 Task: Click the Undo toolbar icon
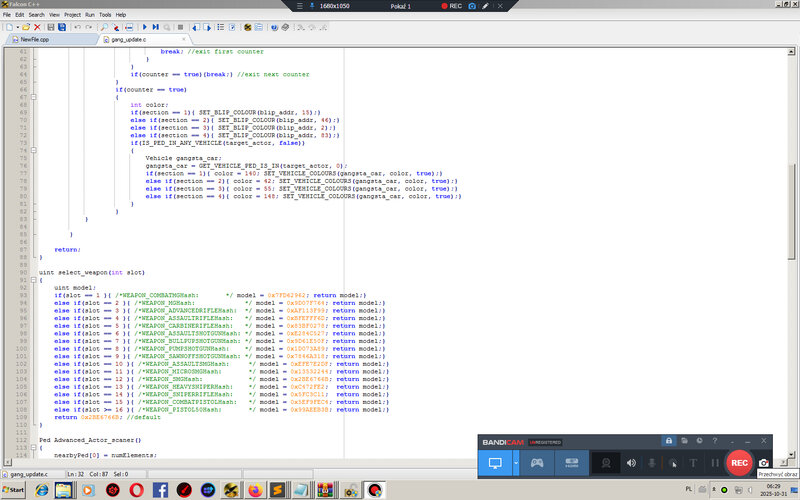point(77,26)
